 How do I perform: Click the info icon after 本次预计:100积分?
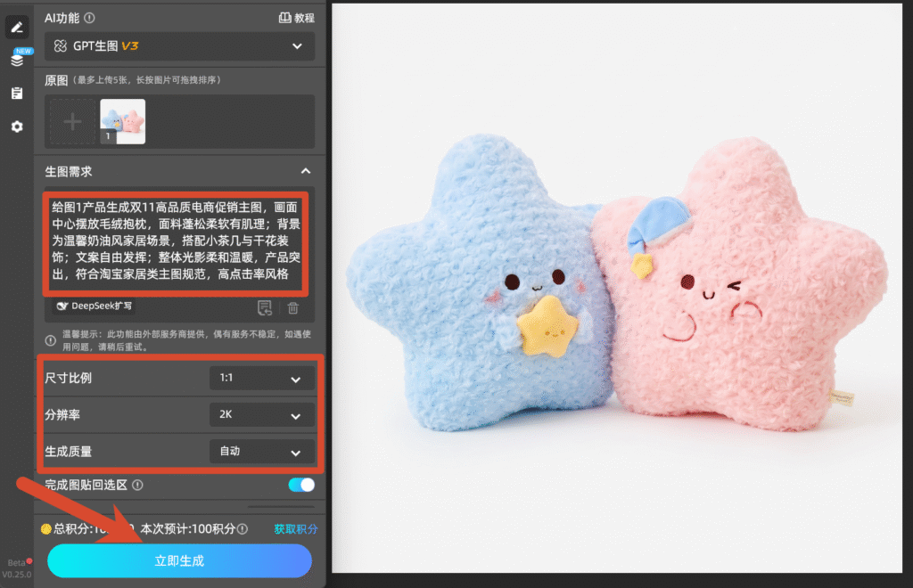[243, 528]
